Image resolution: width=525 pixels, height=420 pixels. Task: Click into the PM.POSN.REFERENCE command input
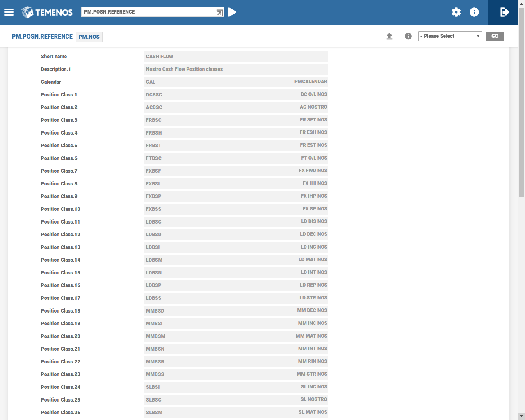[x=148, y=12]
